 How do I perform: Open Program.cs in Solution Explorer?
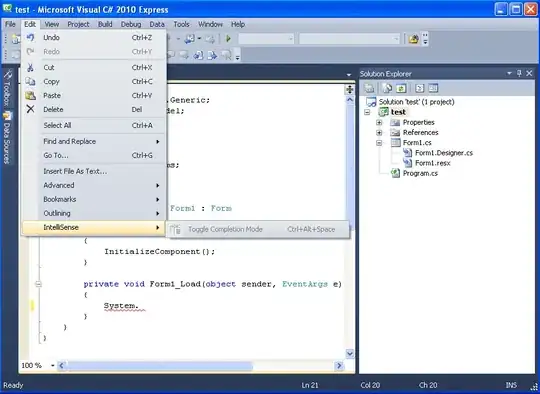tap(420, 173)
